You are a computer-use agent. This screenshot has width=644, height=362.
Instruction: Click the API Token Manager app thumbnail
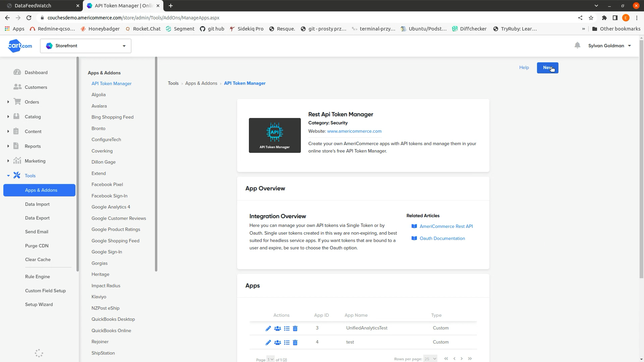click(x=275, y=135)
